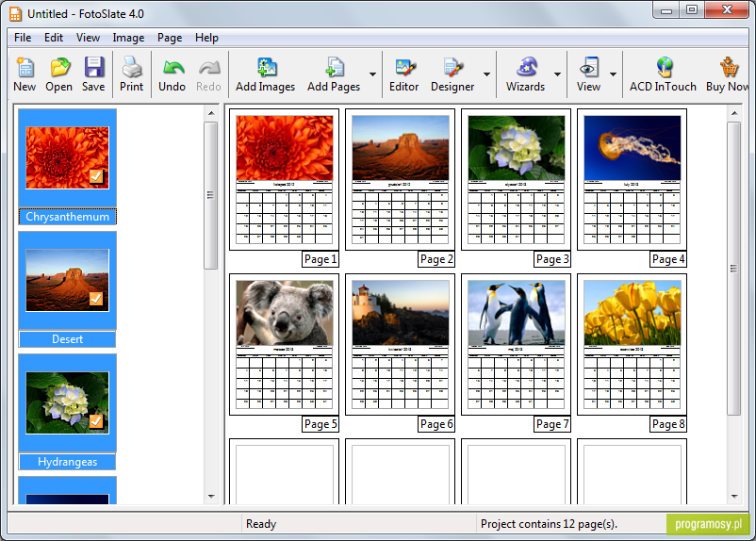Screen dimensions: 756x541
Task: Expand the View toolbar dropdown arrow
Action: coord(613,74)
